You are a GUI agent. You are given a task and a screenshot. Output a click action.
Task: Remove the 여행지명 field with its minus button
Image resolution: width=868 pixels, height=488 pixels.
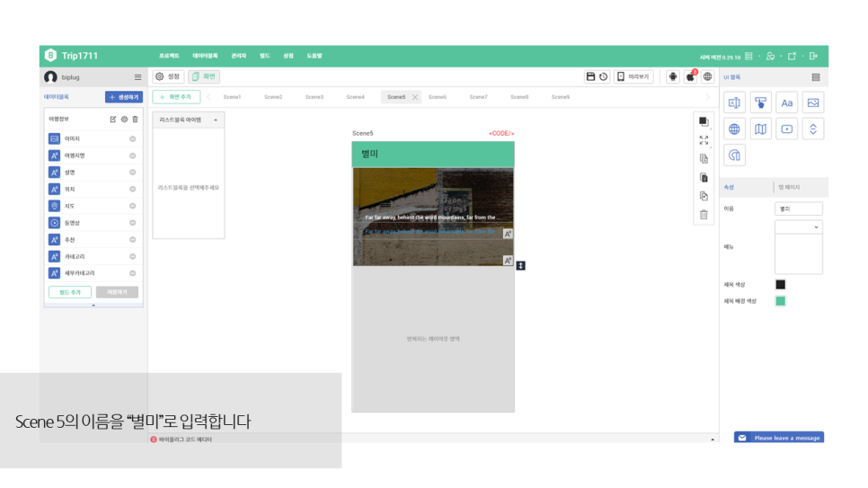tap(132, 155)
